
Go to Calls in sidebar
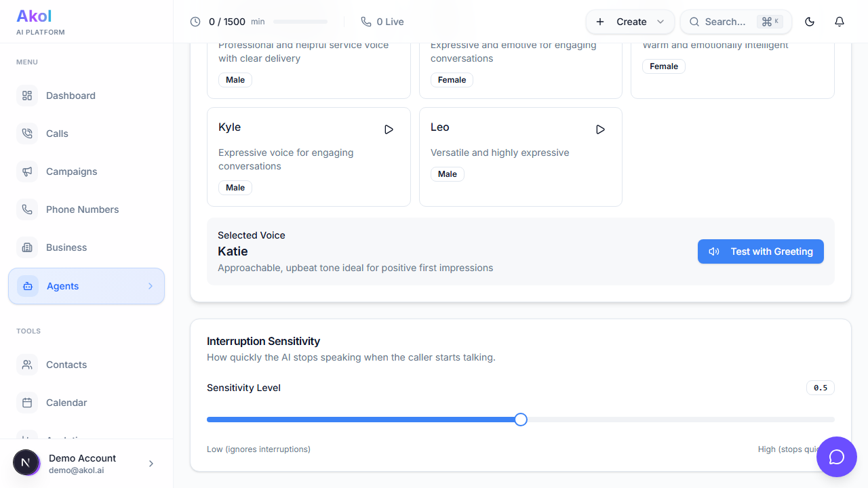pyautogui.click(x=57, y=134)
